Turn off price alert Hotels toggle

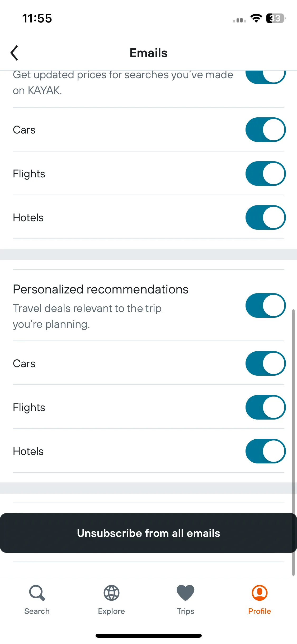pyautogui.click(x=266, y=218)
